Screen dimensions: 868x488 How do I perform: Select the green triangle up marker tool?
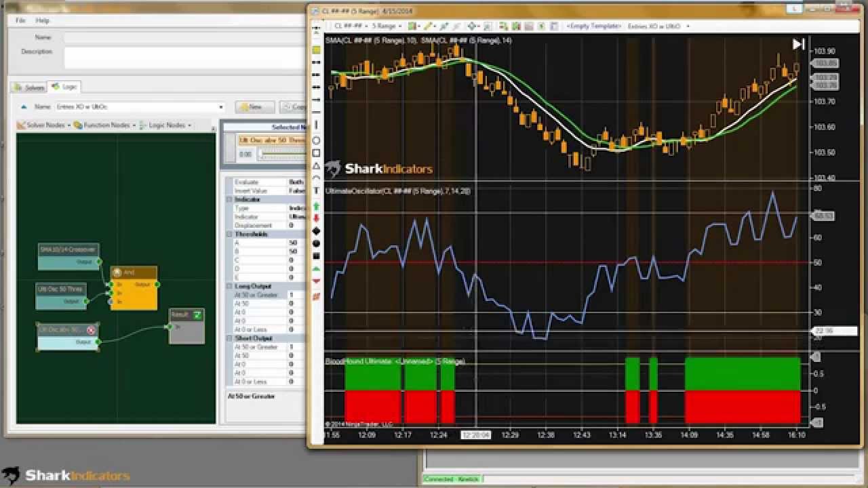coord(316,269)
